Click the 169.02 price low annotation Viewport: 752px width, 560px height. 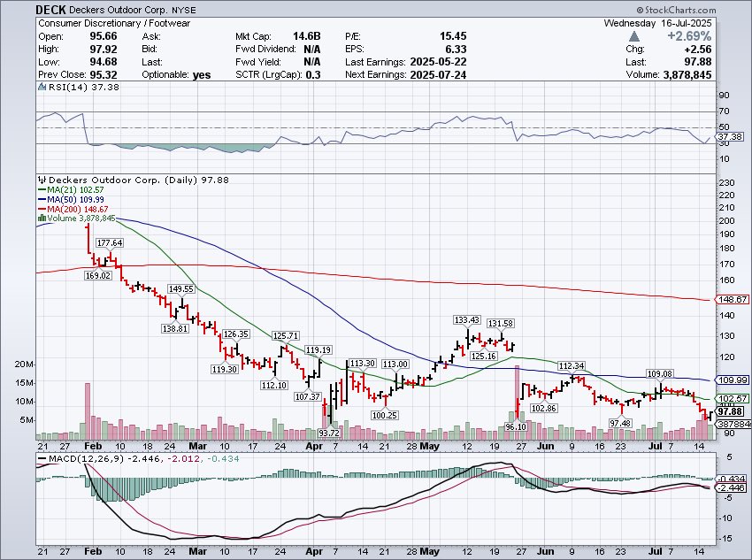97,275
